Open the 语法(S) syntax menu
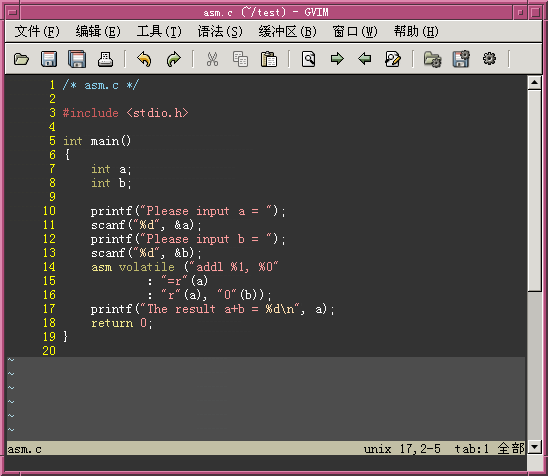Viewport: 548px width, 476px height. click(220, 31)
